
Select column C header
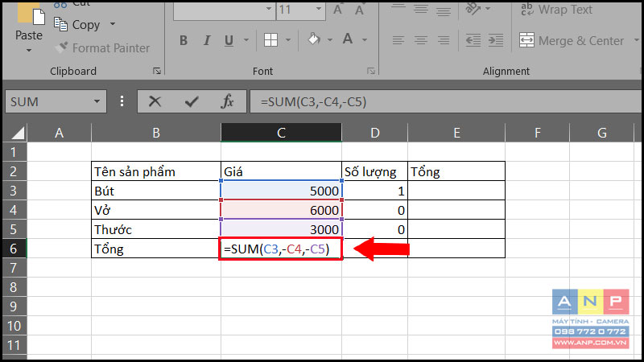(281, 133)
